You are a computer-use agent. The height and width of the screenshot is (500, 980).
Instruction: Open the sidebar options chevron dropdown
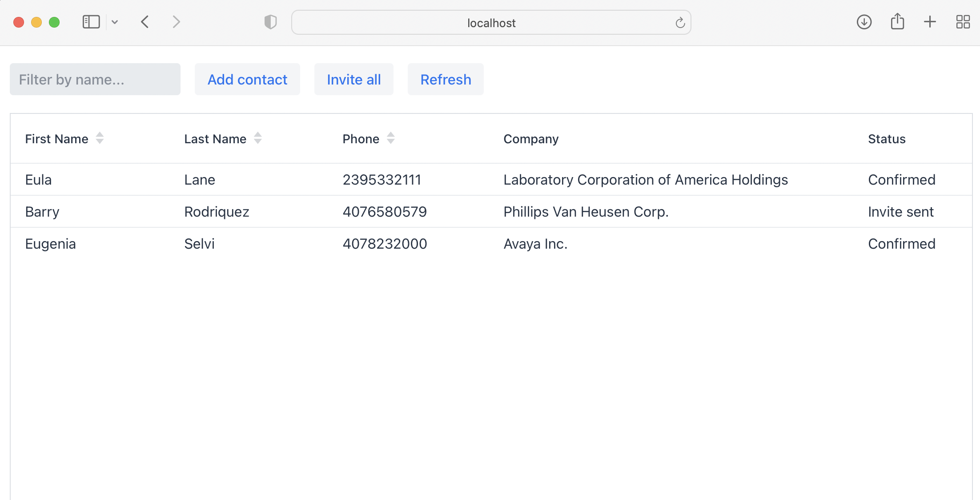115,22
